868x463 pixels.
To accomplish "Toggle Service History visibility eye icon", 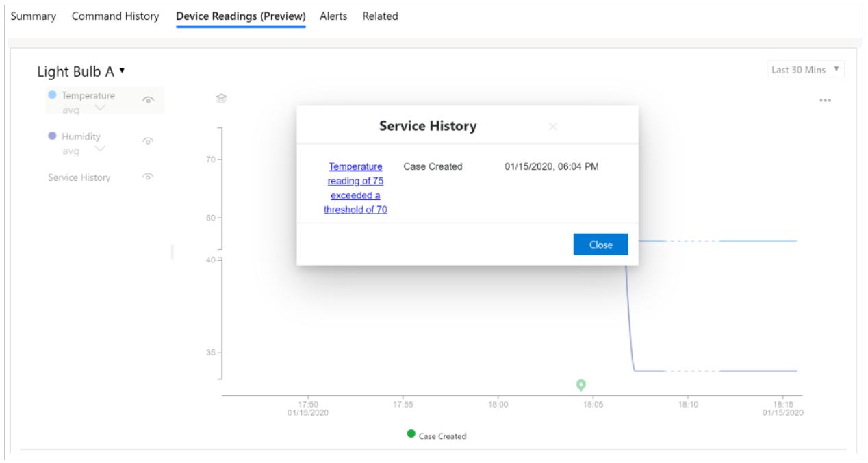I will point(148,177).
